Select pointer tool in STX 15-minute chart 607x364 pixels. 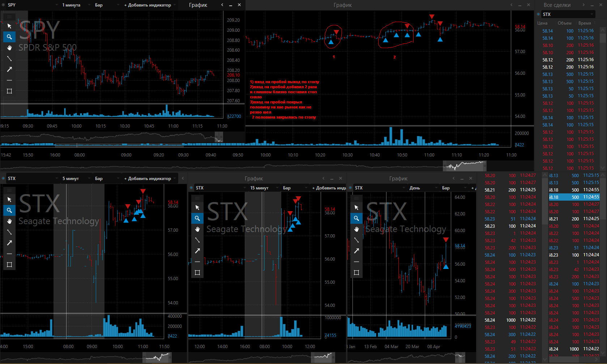coord(197,207)
